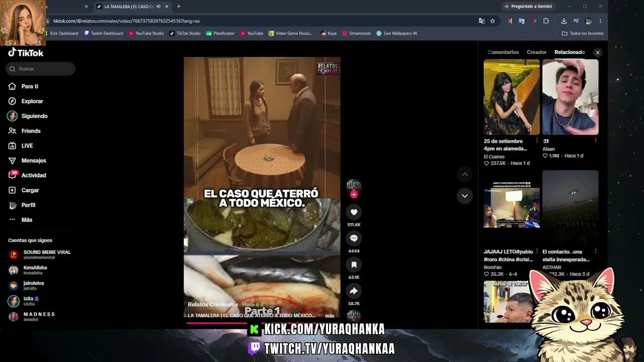
Task: Open MADNESS followed account
Action: (32, 317)
